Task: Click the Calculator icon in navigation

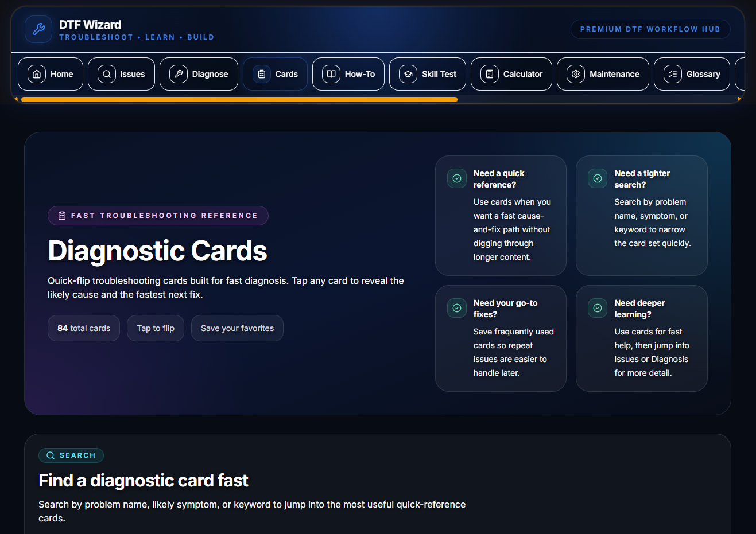Action: pos(490,74)
